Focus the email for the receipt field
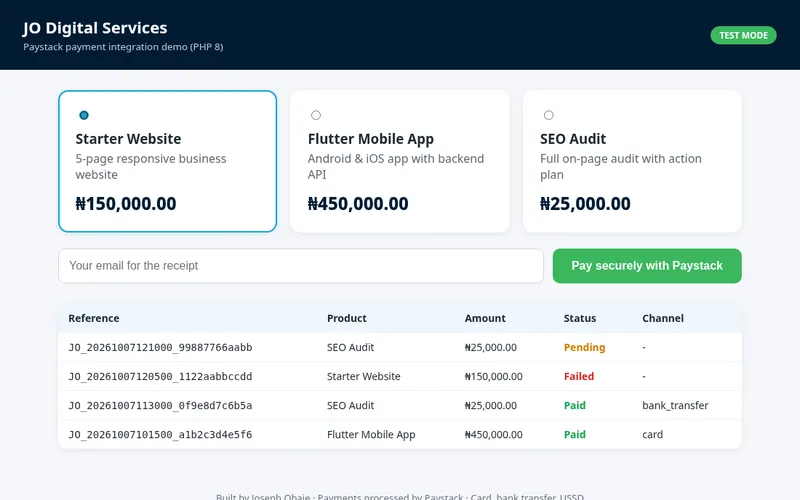Image resolution: width=800 pixels, height=500 pixels. [x=301, y=266]
